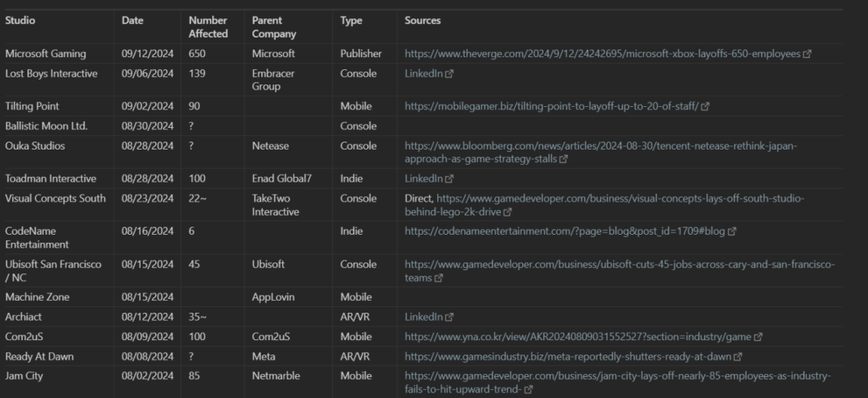The width and height of the screenshot is (868, 398).
Task: Click external-link icon beside Archiact LinkedIn
Action: point(449,318)
